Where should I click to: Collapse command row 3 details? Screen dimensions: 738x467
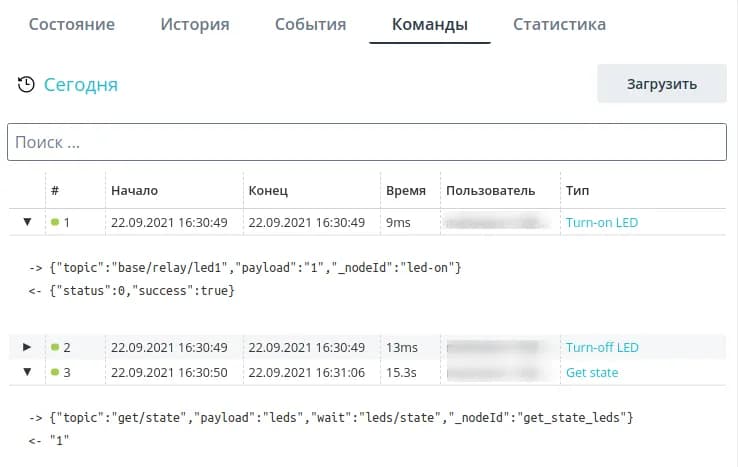27,372
